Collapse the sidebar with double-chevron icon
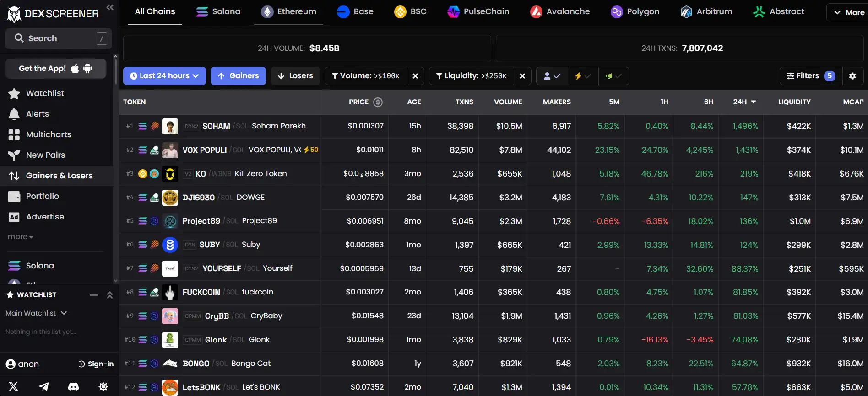The image size is (868, 396). click(x=110, y=7)
